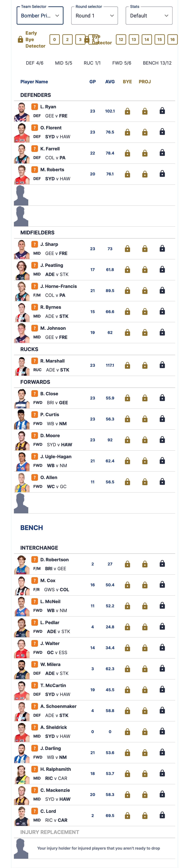Click the Early Bye Detector lock icon
Screen dimensions: 181x868
tap(20, 39)
